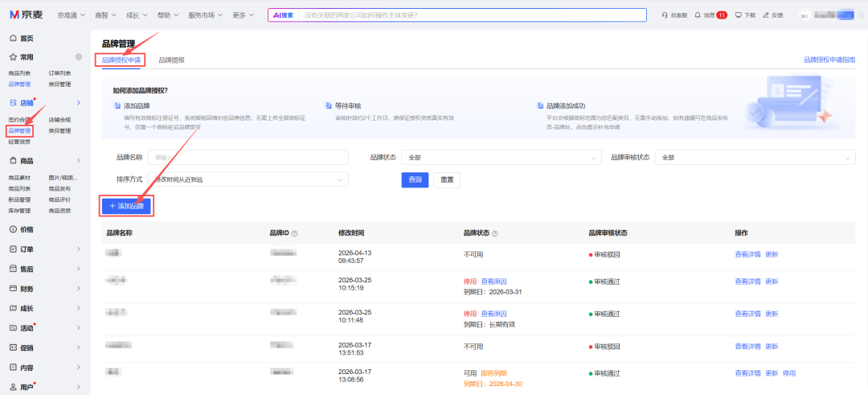Switch to the 品牌提报 tab
The width and height of the screenshot is (868, 395).
point(172,60)
